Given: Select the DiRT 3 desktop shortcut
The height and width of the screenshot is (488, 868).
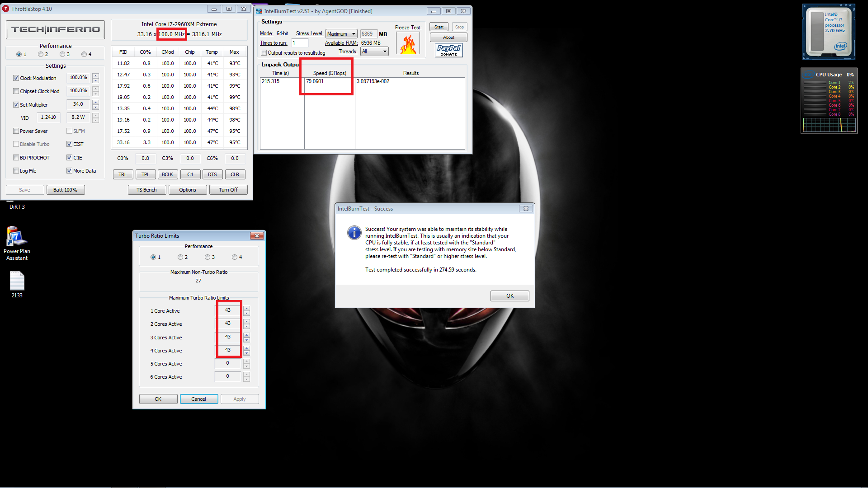Looking at the screenshot, I should [x=17, y=206].
